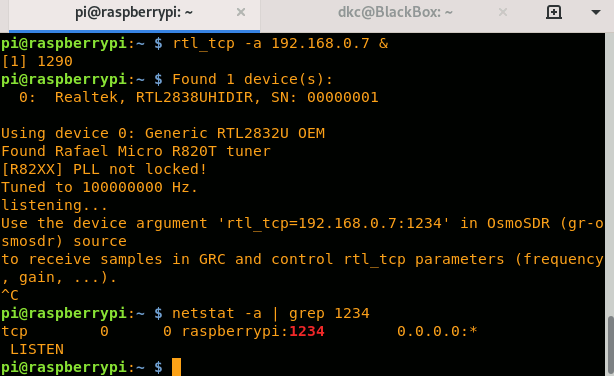Click the 'smosdr) source' line
Screen dimensions: 614x376
coord(64,241)
